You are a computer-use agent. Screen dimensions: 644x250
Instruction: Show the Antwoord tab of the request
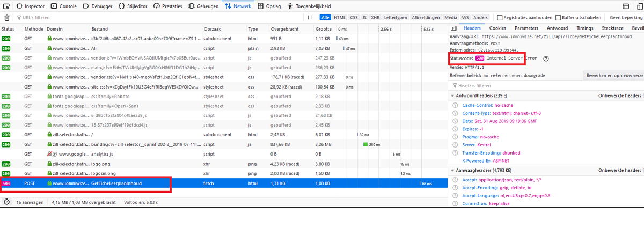557,28
